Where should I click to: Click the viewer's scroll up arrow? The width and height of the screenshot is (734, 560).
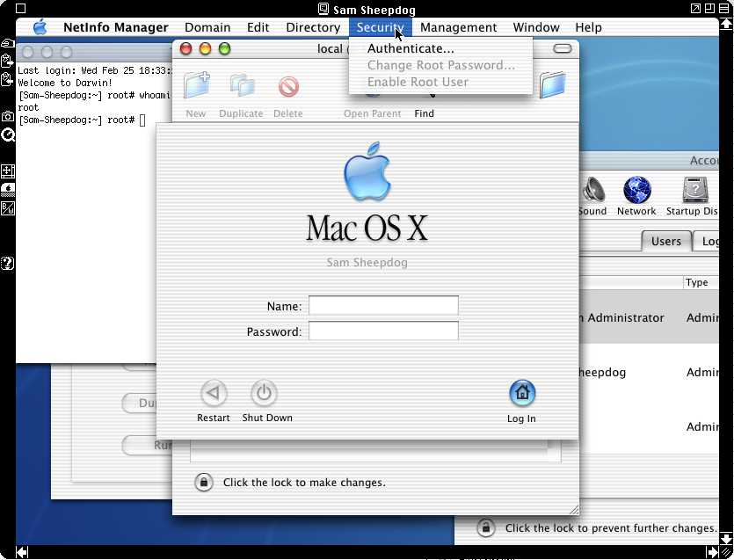pos(726,24)
